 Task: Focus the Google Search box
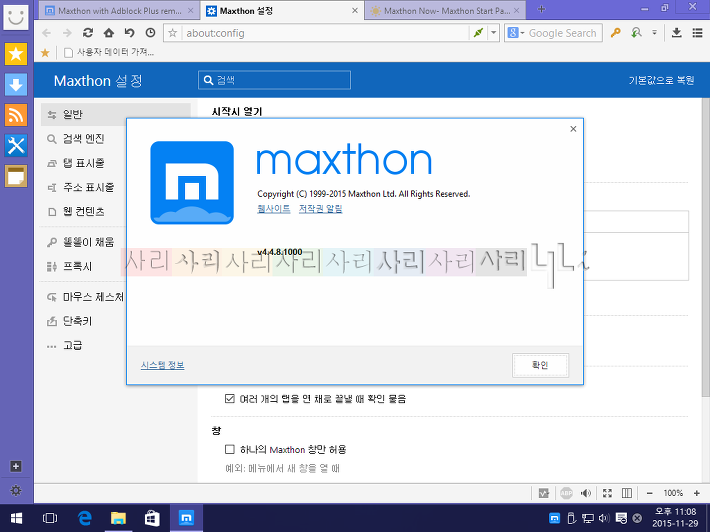[x=564, y=33]
